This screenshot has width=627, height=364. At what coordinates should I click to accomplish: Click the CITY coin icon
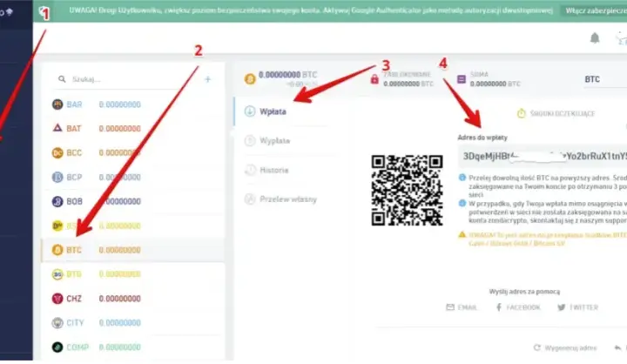click(57, 323)
